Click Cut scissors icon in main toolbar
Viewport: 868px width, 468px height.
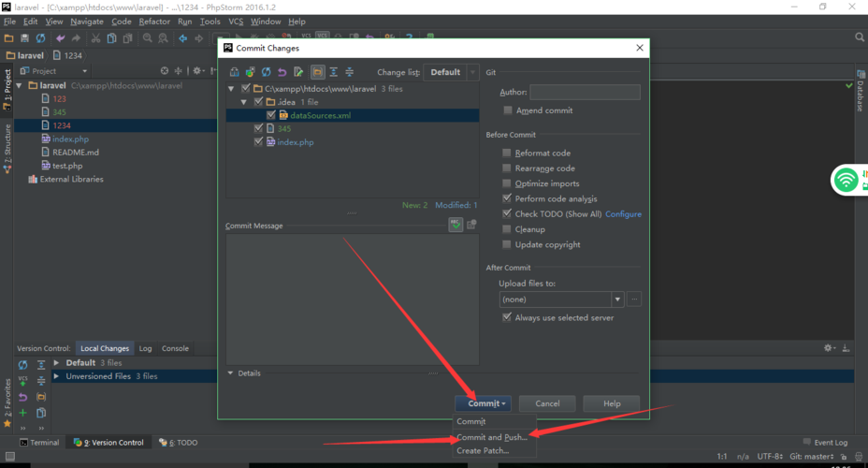95,38
